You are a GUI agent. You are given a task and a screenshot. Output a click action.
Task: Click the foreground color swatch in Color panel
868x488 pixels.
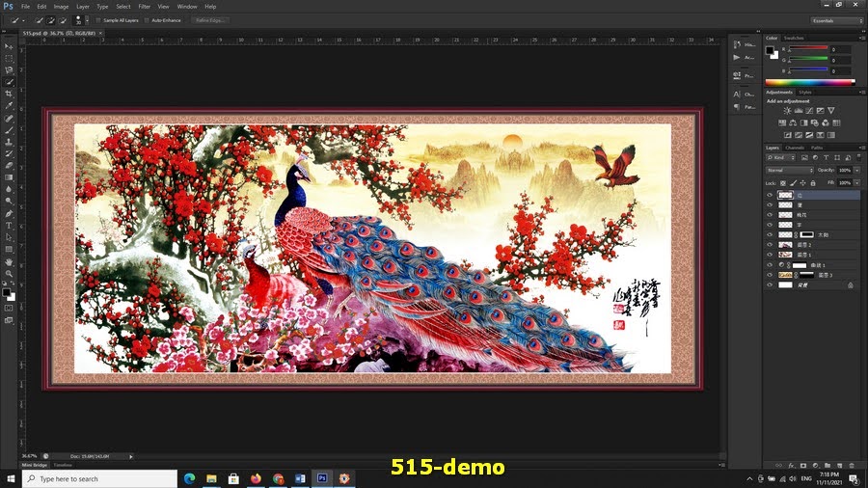[769, 50]
